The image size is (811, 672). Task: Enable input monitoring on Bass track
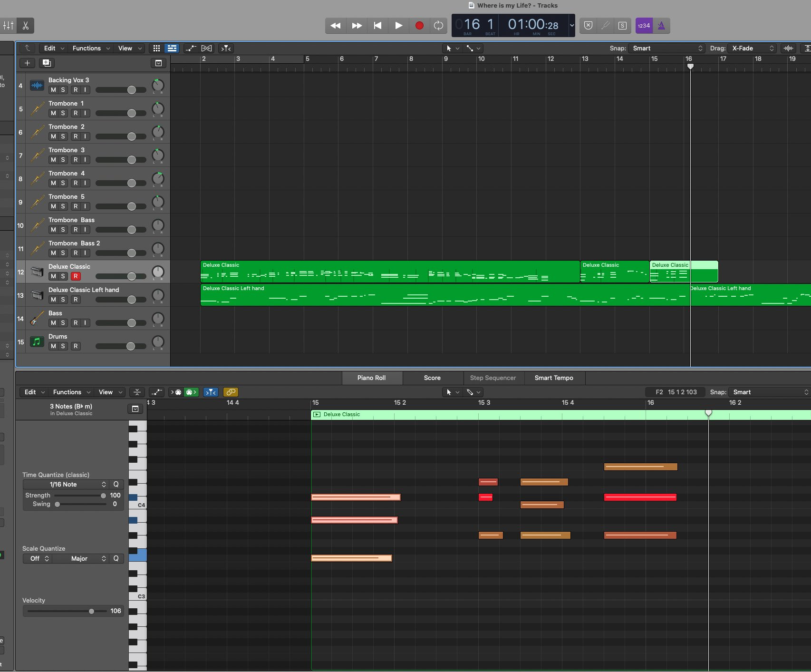pyautogui.click(x=85, y=323)
